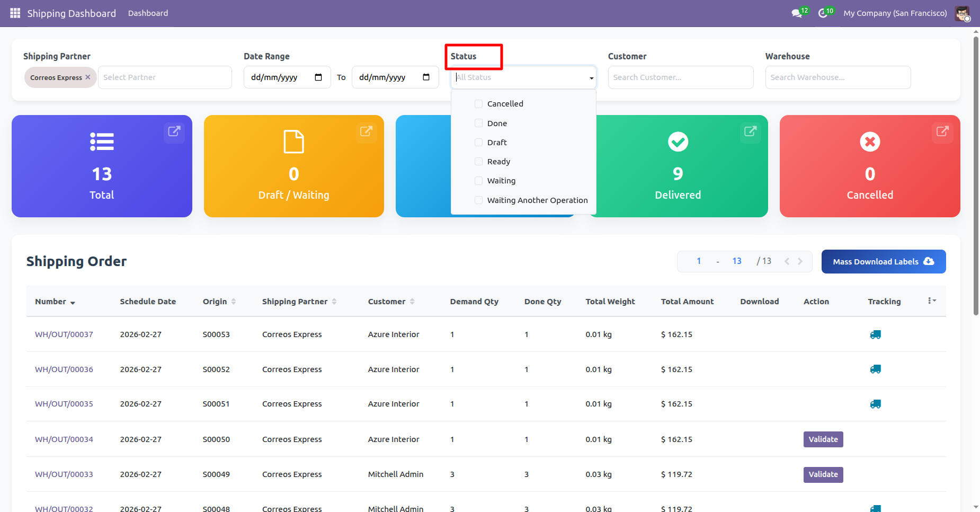The width and height of the screenshot is (980, 512).
Task: Collapse the All Status dropdown arrow
Action: click(x=591, y=78)
